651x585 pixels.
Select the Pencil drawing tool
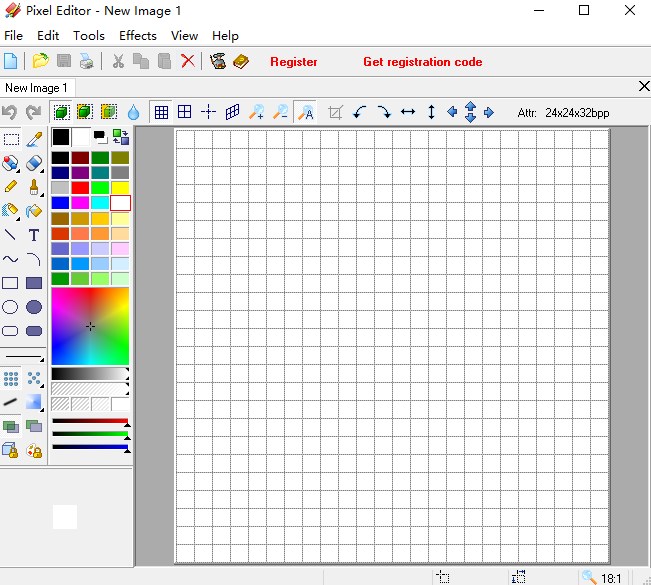click(x=10, y=187)
